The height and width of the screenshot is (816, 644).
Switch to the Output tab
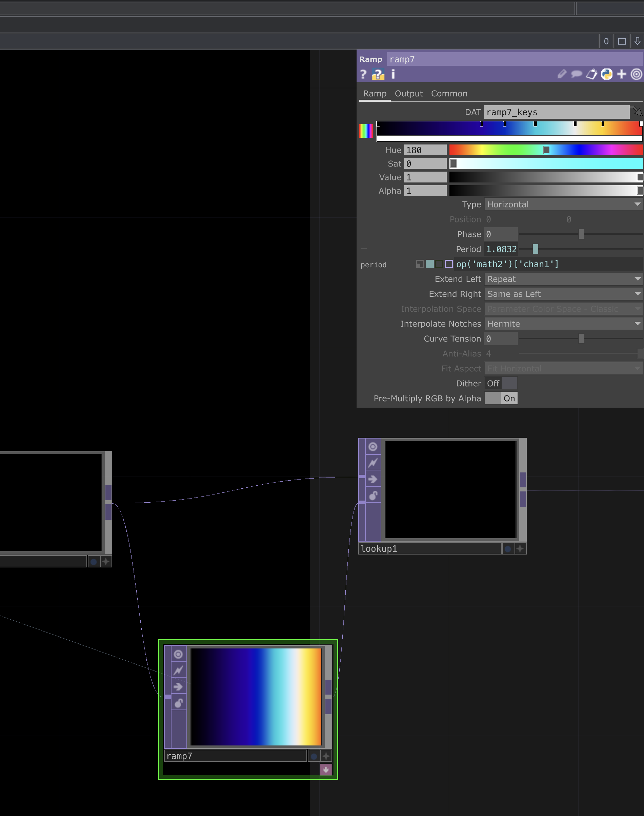coord(408,94)
